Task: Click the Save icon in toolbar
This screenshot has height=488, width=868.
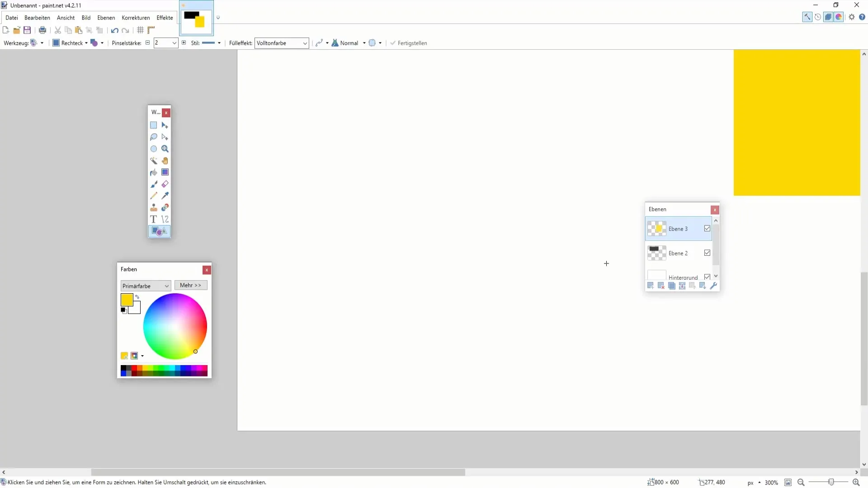Action: pyautogui.click(x=27, y=30)
